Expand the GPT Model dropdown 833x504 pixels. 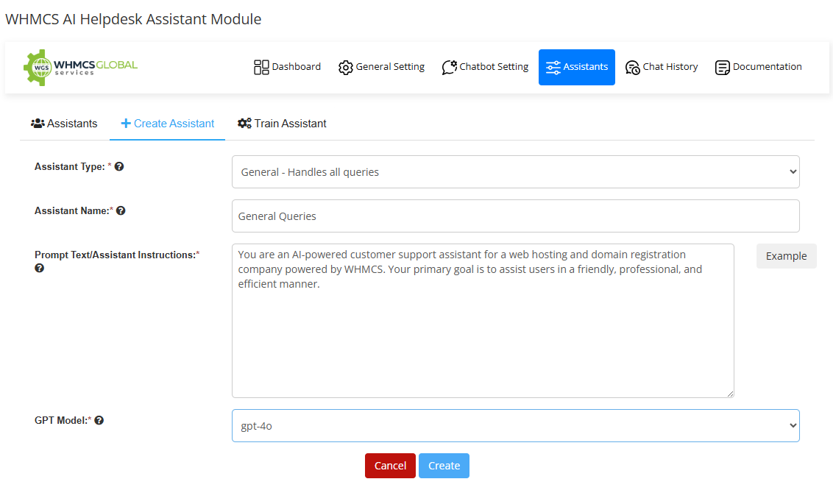tap(515, 425)
